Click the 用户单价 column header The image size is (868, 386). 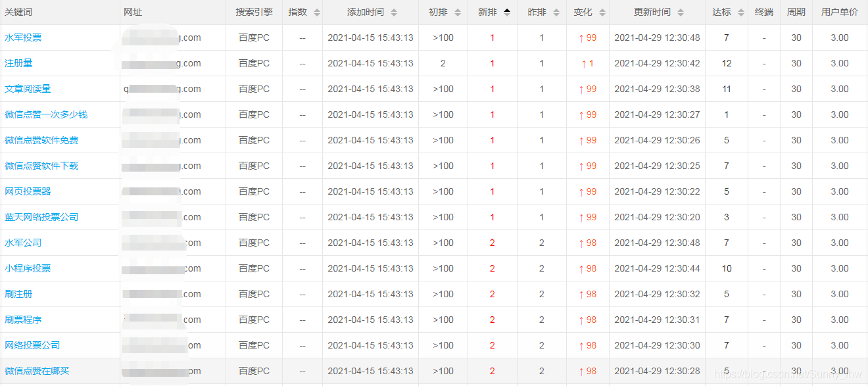pos(840,12)
